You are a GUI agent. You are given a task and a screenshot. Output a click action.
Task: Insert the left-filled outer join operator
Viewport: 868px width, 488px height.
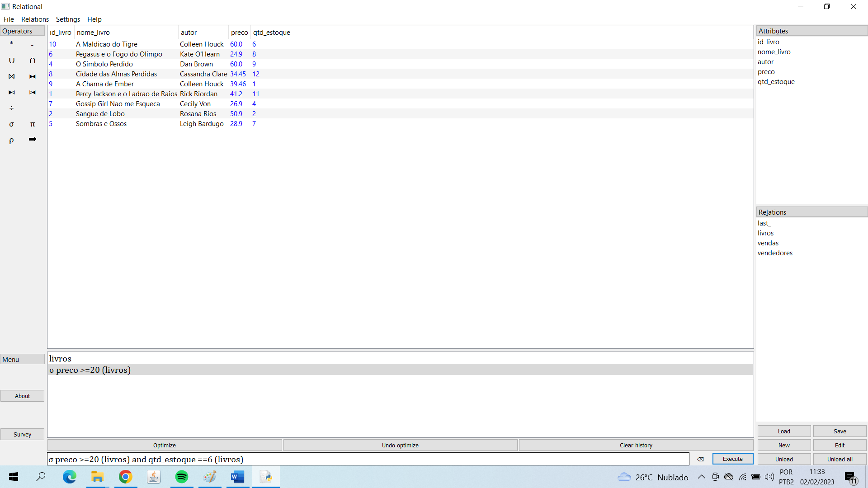pyautogui.click(x=12, y=92)
